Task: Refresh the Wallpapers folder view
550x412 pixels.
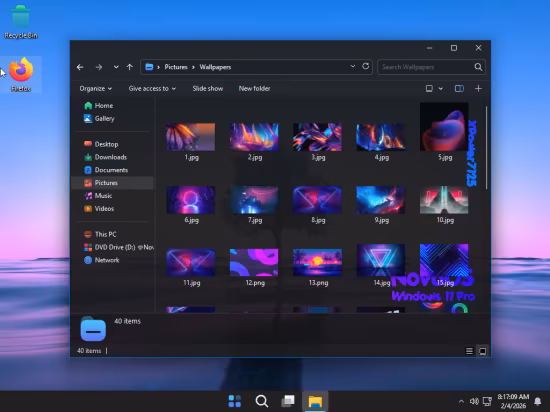Action: (365, 66)
